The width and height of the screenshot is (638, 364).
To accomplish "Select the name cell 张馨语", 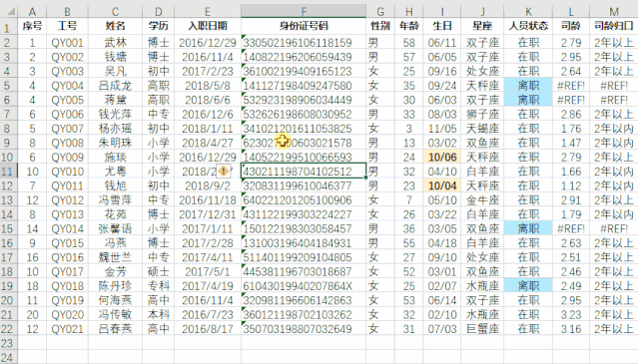I will pyautogui.click(x=115, y=228).
